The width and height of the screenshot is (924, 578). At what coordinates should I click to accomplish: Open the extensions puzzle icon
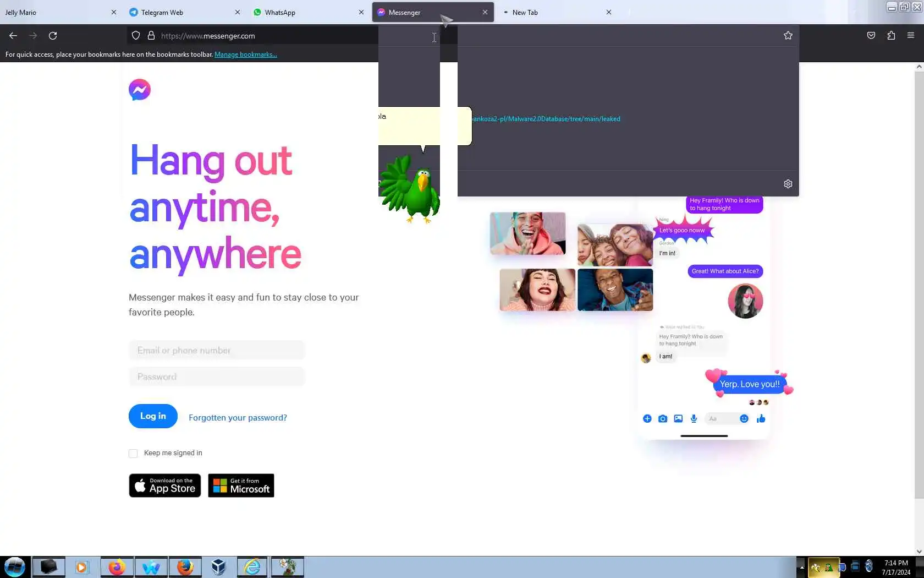(x=891, y=36)
